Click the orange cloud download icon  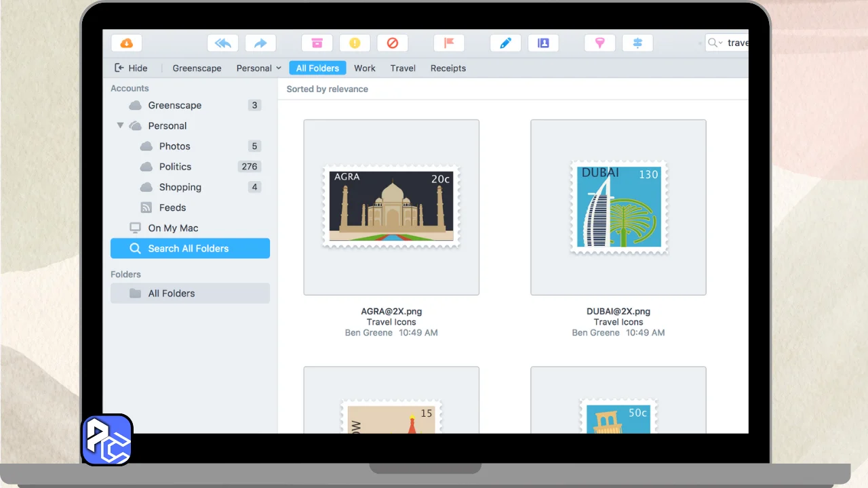(127, 43)
